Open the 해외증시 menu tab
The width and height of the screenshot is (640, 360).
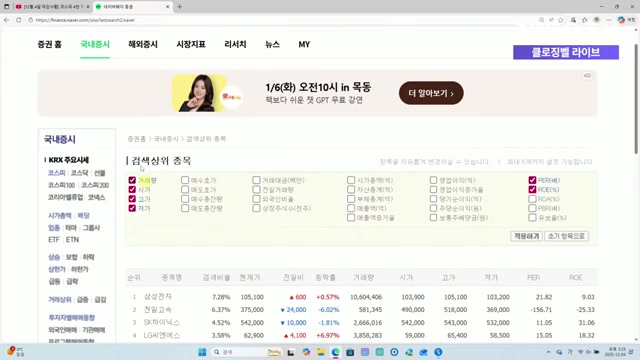pyautogui.click(x=143, y=44)
